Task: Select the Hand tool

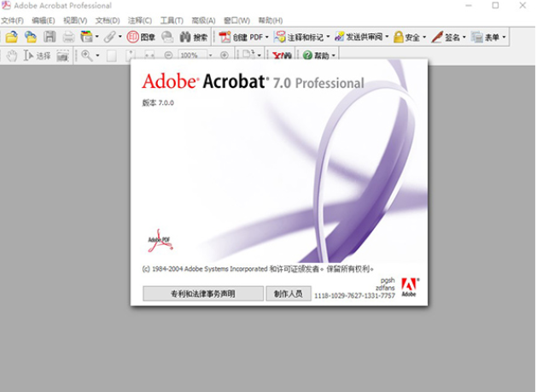Action: [x=12, y=56]
